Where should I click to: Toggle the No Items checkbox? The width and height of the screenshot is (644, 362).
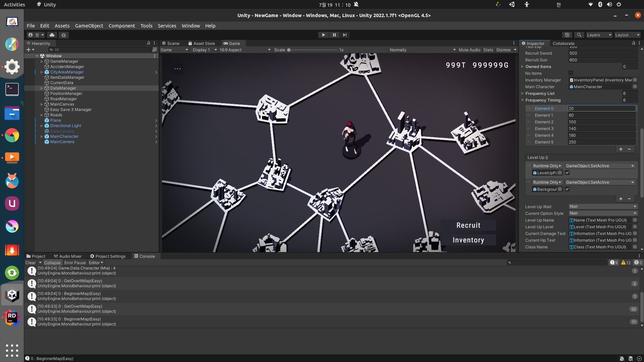point(571,73)
